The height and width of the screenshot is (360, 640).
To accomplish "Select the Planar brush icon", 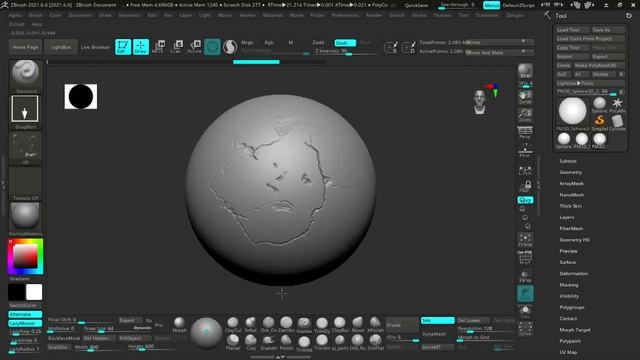I will [x=233, y=342].
